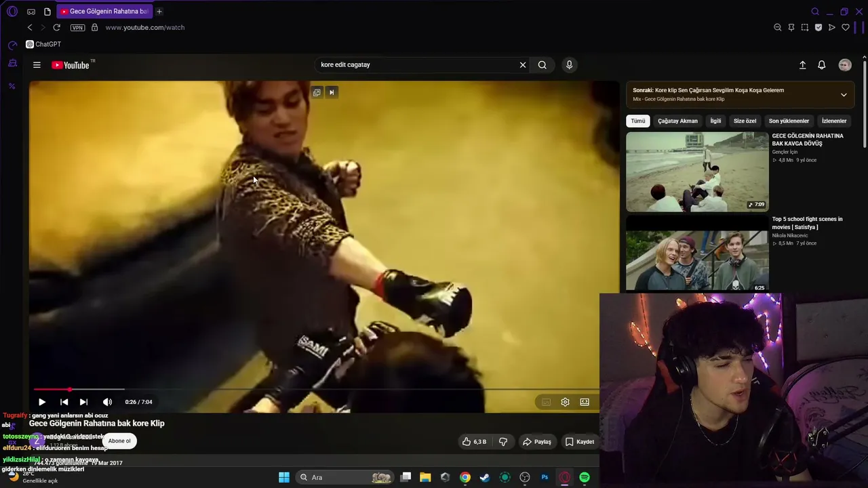
Task: Open Opera My Flow send icon
Action: (x=832, y=28)
